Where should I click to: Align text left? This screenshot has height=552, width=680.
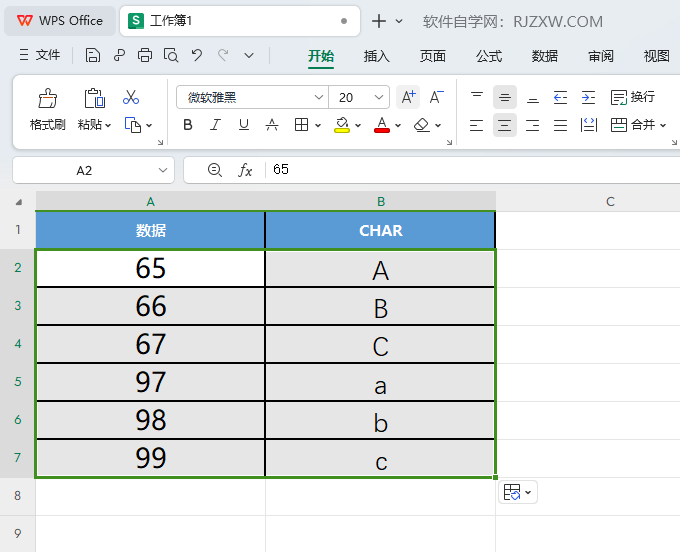[477, 125]
